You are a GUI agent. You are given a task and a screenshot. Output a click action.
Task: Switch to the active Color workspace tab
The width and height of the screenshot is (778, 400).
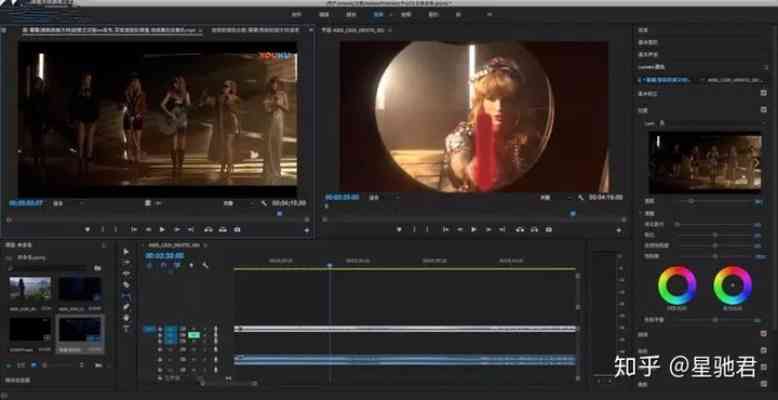pyautogui.click(x=378, y=15)
